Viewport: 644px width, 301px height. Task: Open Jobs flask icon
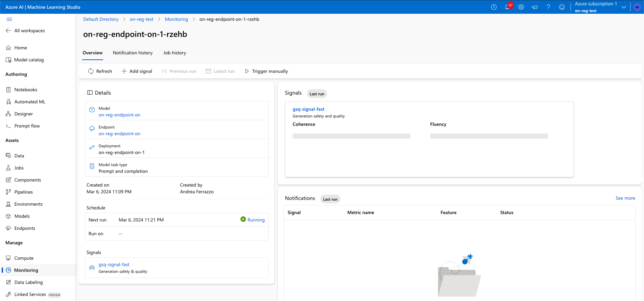(8, 168)
